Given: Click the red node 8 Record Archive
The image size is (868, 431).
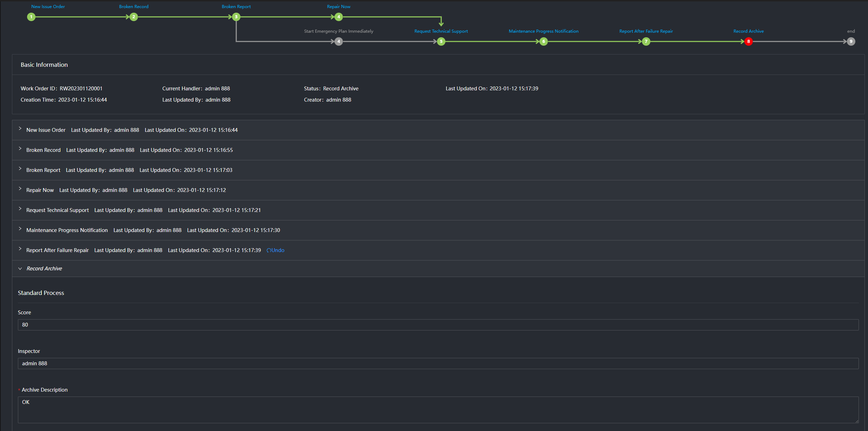Looking at the screenshot, I should [748, 41].
